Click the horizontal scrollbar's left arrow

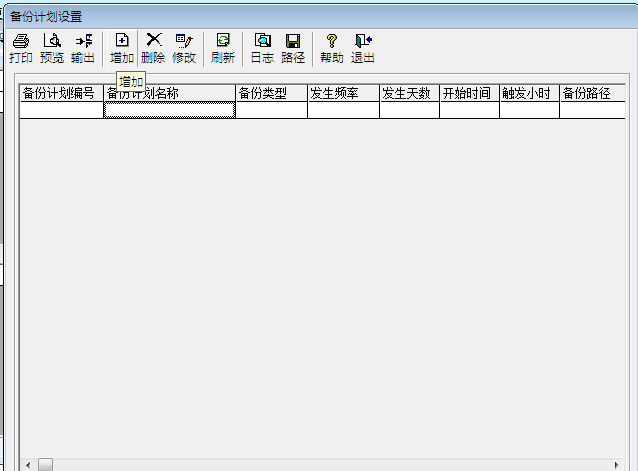(27, 465)
